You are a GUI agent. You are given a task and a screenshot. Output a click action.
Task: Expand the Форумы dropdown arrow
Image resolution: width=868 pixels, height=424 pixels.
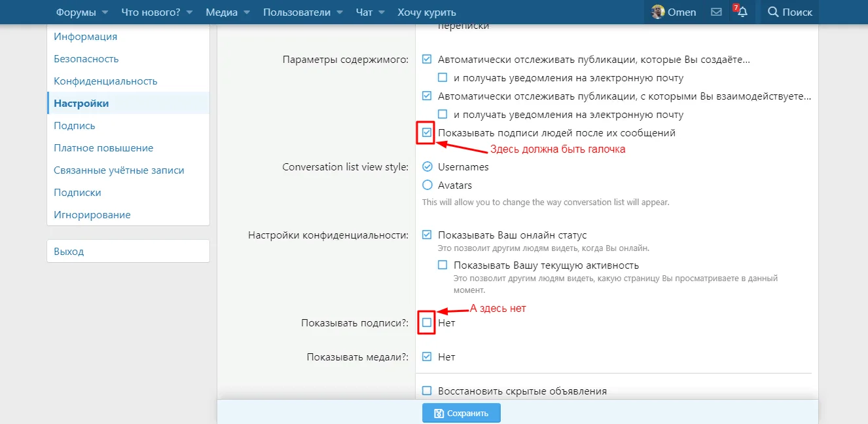(105, 12)
